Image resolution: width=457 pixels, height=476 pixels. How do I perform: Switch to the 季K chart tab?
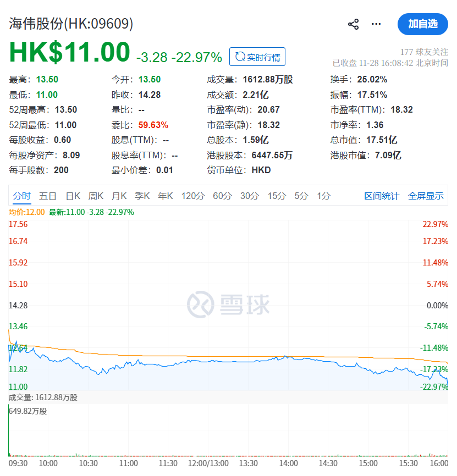click(142, 196)
